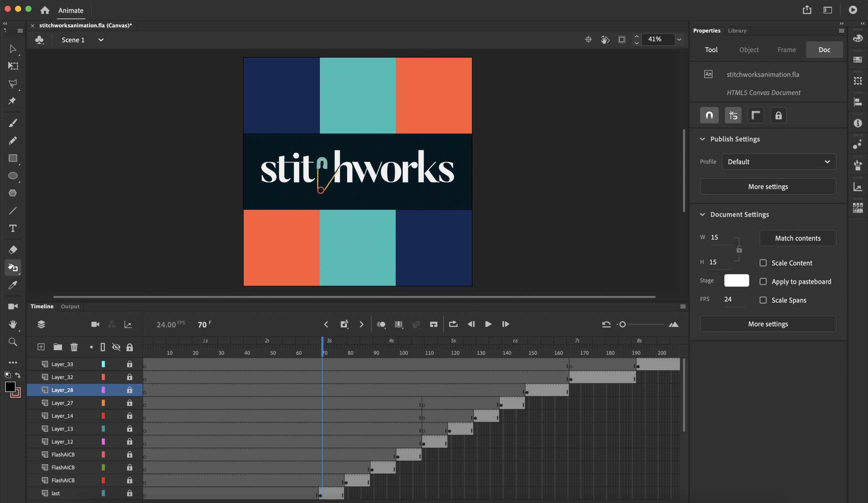Check Apply to pasteboard option

763,282
